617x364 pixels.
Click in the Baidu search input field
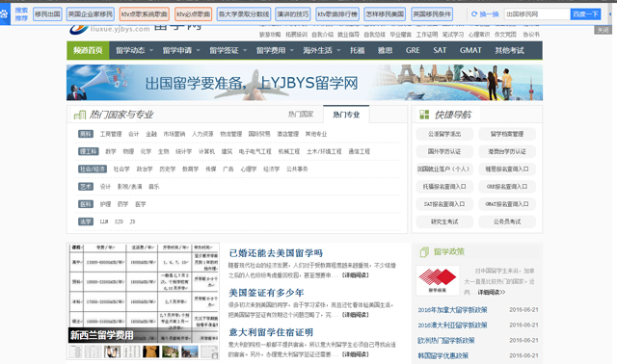(x=537, y=14)
